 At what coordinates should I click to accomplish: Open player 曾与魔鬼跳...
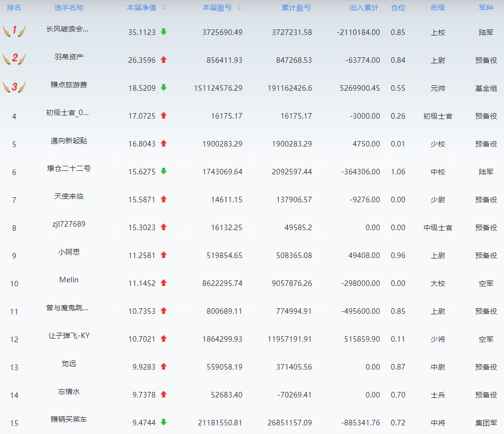click(68, 308)
